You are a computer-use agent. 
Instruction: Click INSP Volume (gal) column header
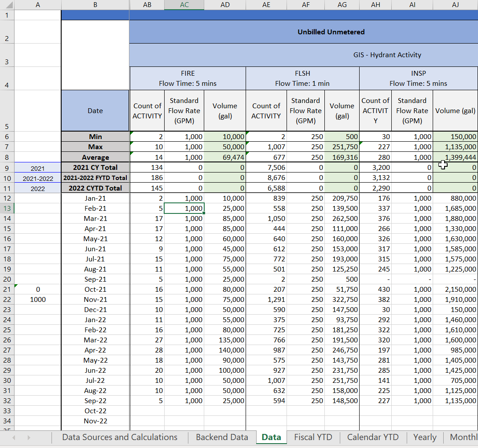[x=456, y=110]
